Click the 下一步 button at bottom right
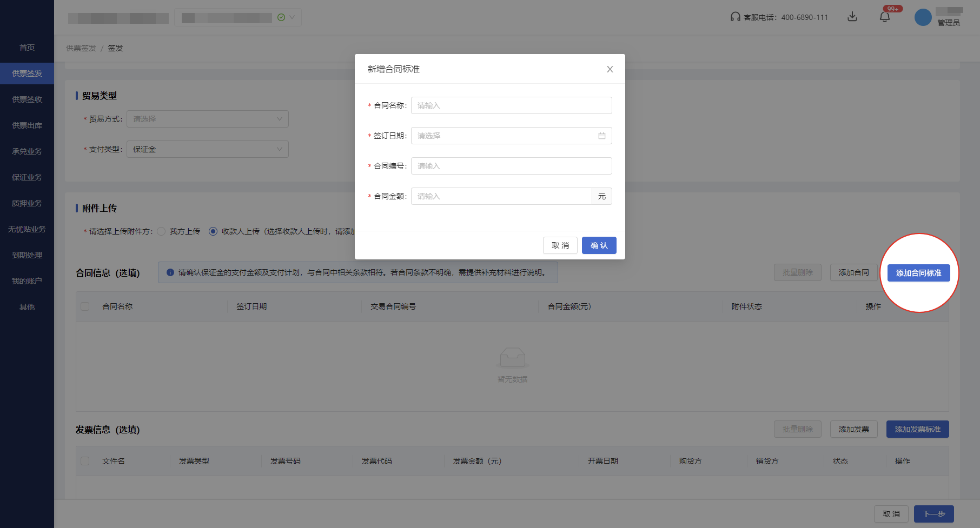Image resolution: width=980 pixels, height=528 pixels. click(x=934, y=514)
